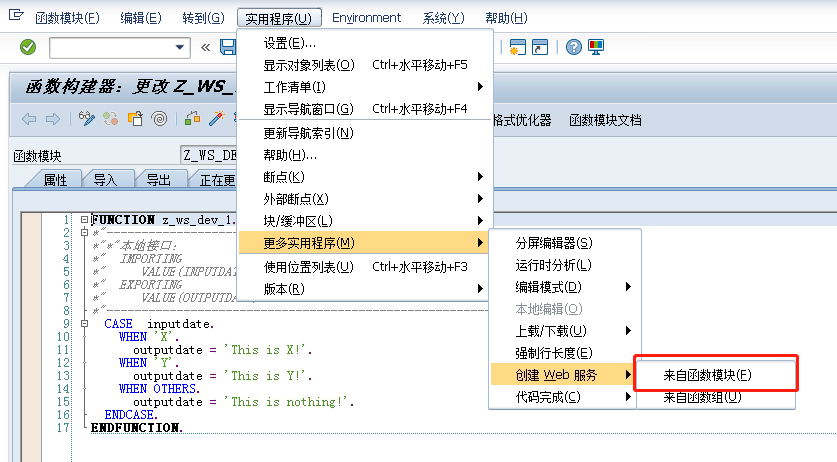Click the ENDFUNCTION. line in editor

pyautogui.click(x=137, y=427)
